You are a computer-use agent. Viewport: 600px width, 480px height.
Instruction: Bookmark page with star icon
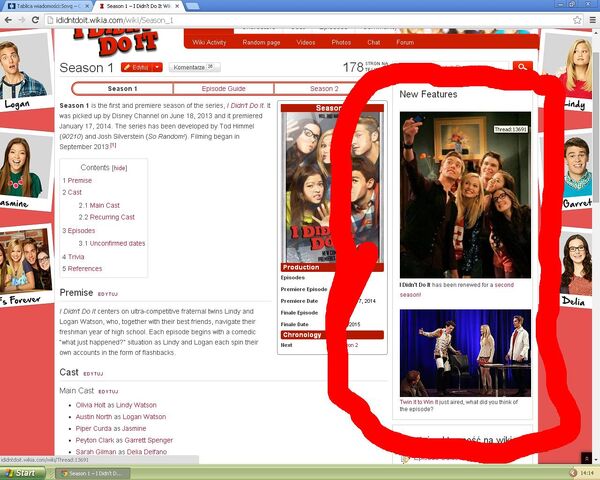tap(577, 20)
